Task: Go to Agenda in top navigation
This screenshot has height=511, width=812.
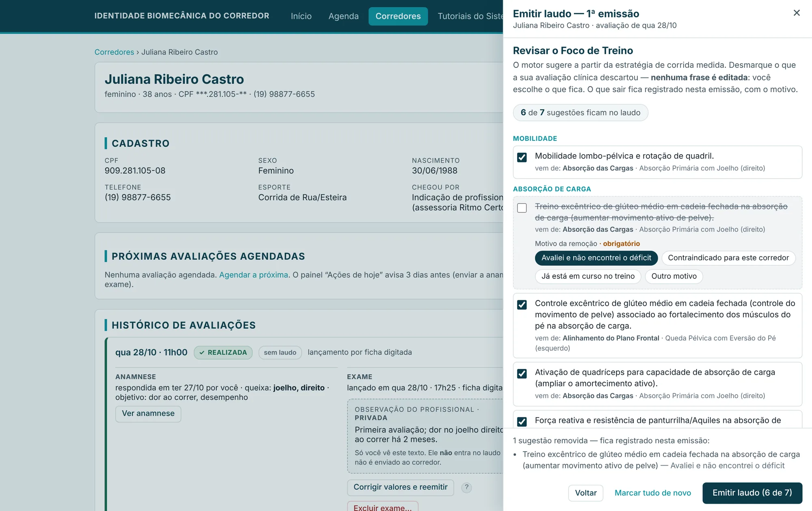Action: tap(343, 16)
